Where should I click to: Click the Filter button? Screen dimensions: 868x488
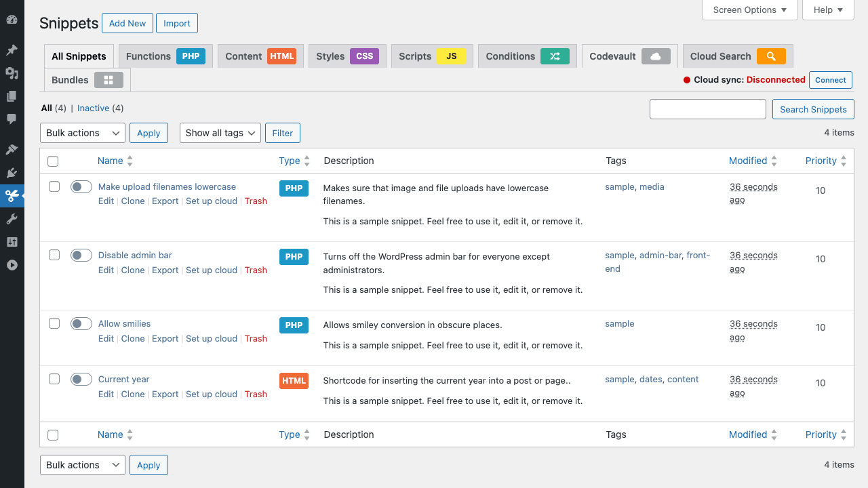pos(283,133)
